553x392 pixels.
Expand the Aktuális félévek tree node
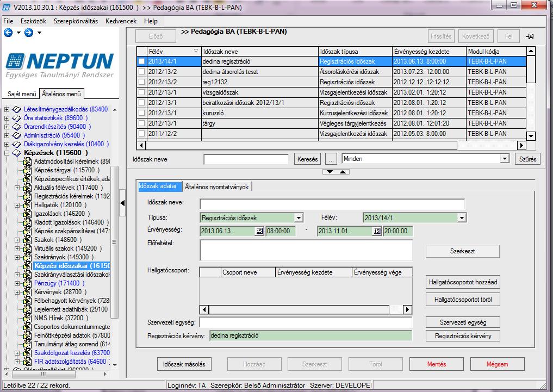click(x=17, y=188)
